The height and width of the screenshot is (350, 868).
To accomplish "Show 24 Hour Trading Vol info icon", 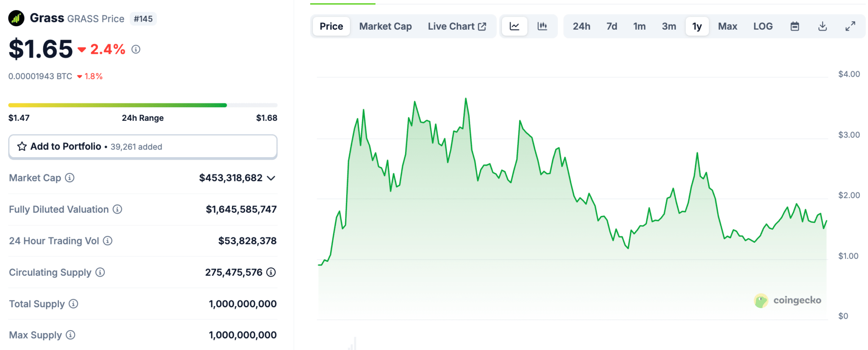I will (x=108, y=241).
